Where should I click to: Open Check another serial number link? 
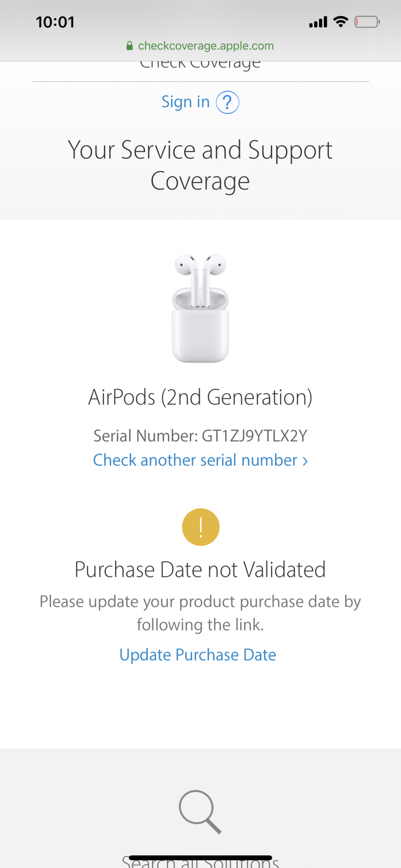click(x=195, y=460)
